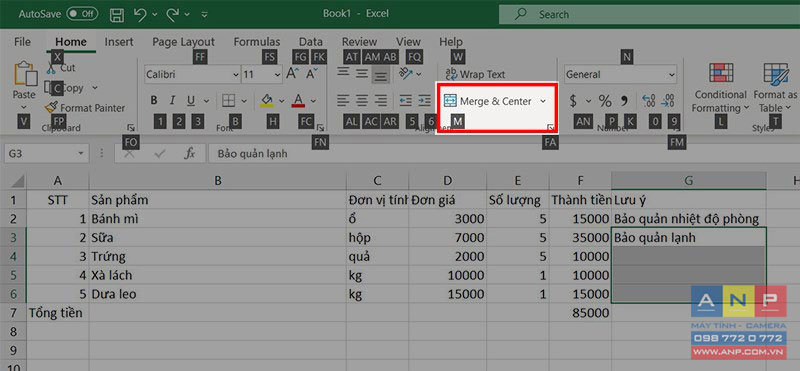Viewport: 800px width, 371px height.
Task: Switch to the Formulas tab
Action: point(257,42)
